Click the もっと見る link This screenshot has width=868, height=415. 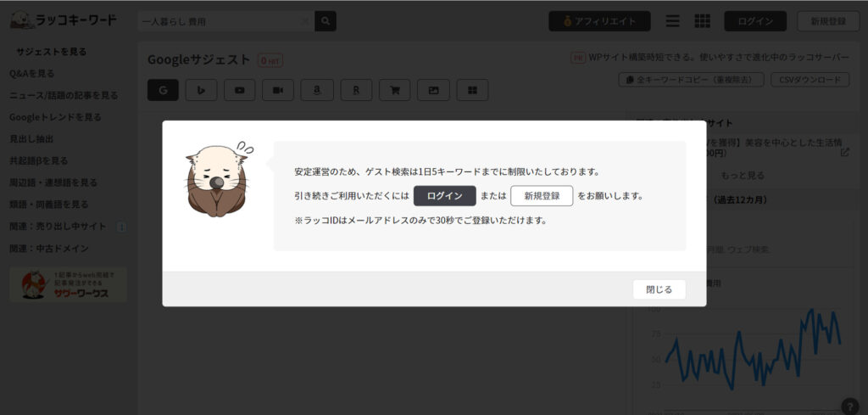[743, 175]
